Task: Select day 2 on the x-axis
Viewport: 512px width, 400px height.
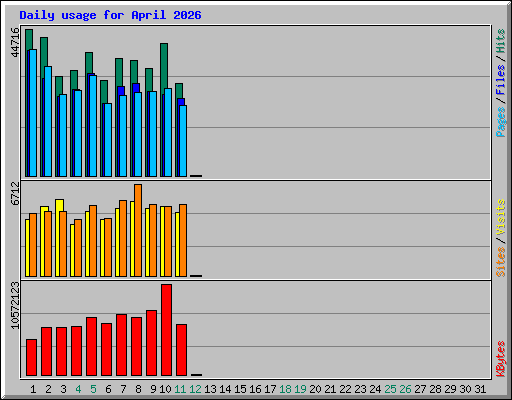Action: click(48, 389)
